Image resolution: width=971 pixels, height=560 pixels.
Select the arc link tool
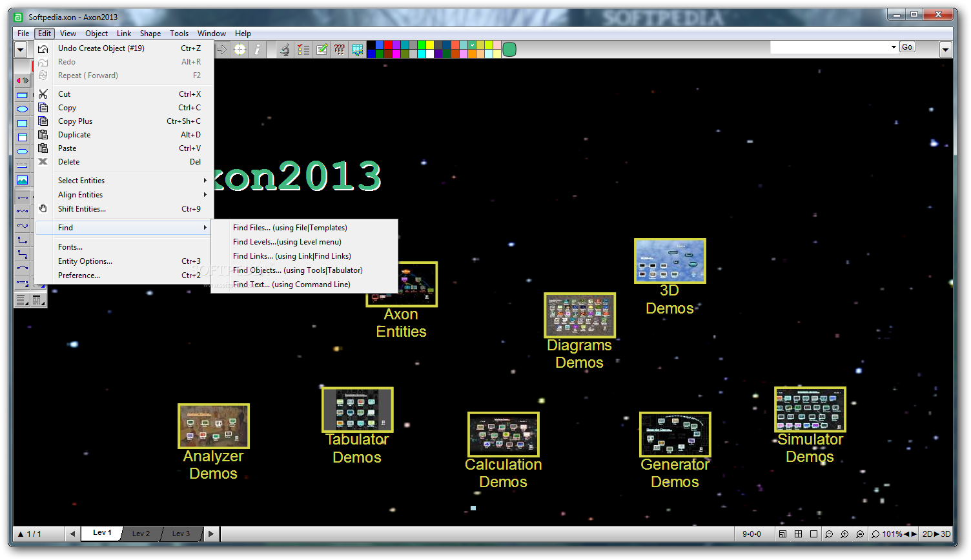22,268
